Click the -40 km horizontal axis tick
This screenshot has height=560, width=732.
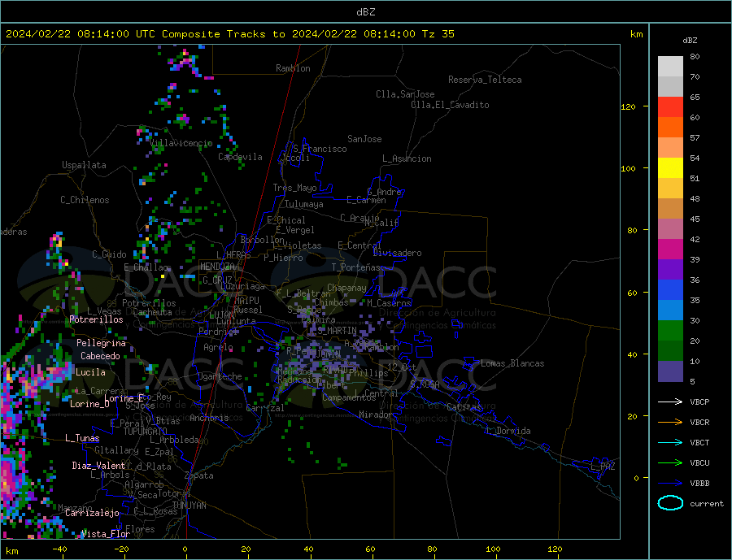(x=59, y=549)
